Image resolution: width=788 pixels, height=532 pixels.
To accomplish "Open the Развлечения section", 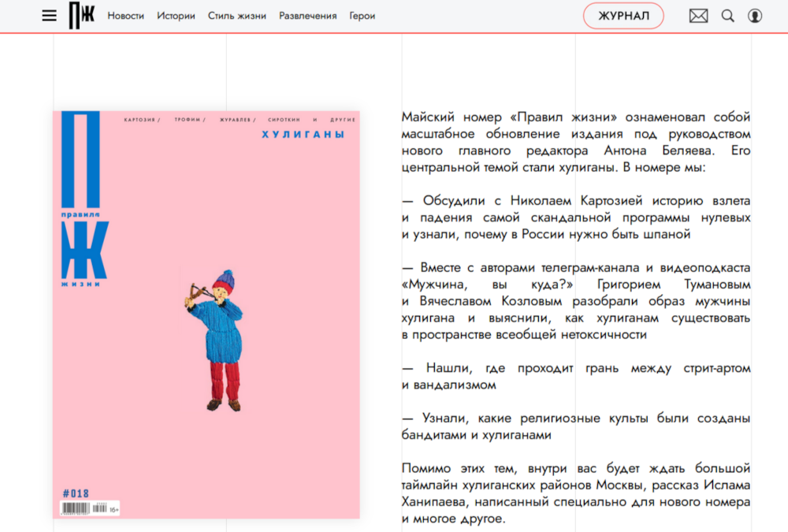I will 308,16.
